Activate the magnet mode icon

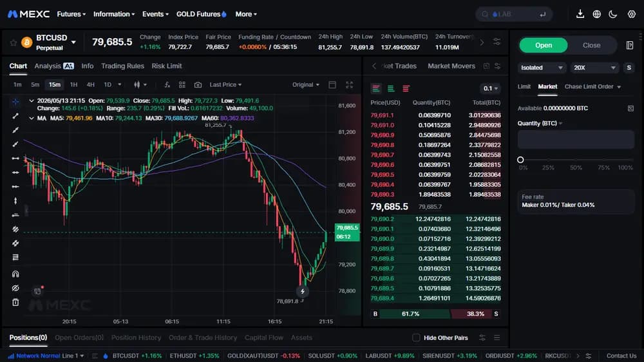pos(15,274)
